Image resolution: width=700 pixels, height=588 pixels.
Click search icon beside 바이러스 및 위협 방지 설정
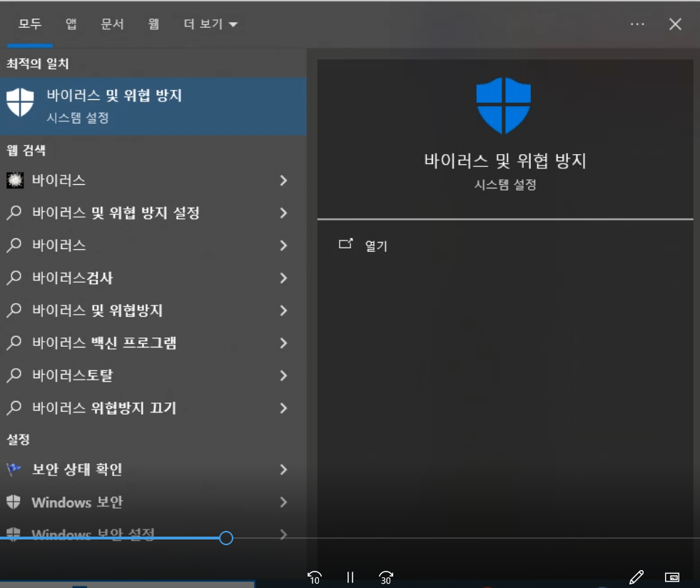pos(14,213)
